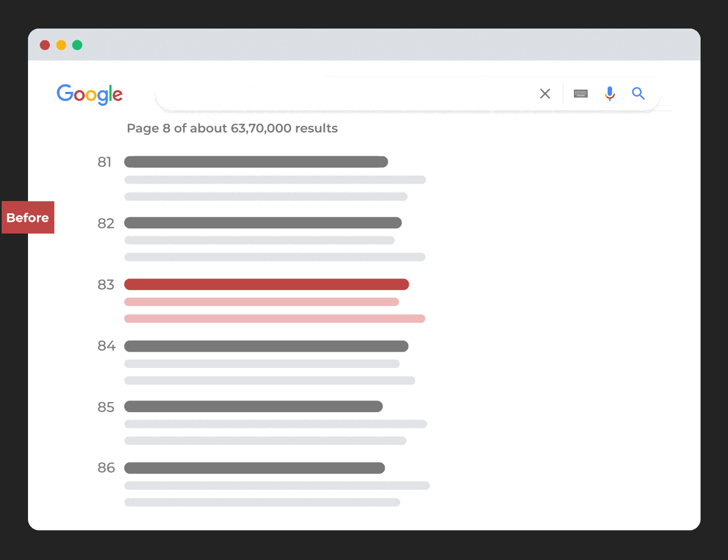Click the Google logo
Screen dimensions: 728x560
90,94
